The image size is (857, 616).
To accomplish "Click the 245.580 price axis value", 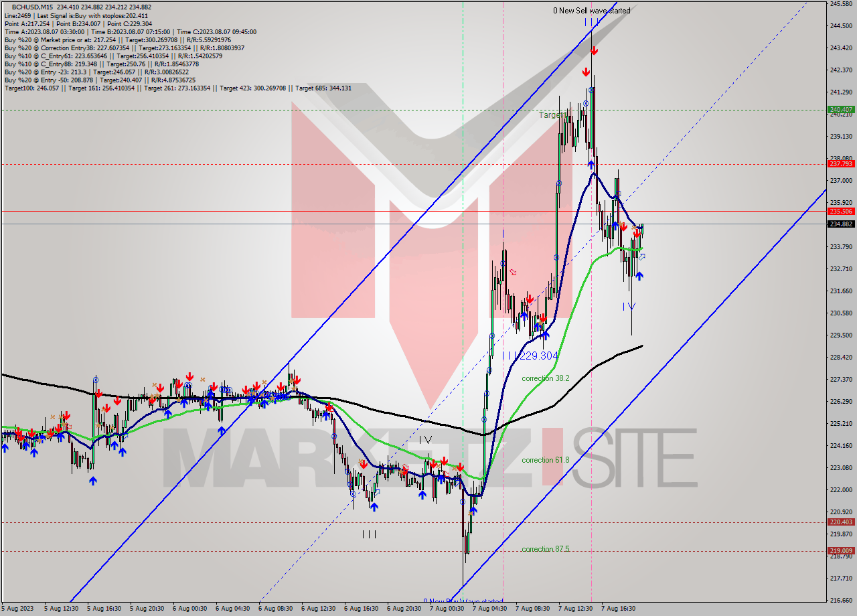I will point(841,3).
